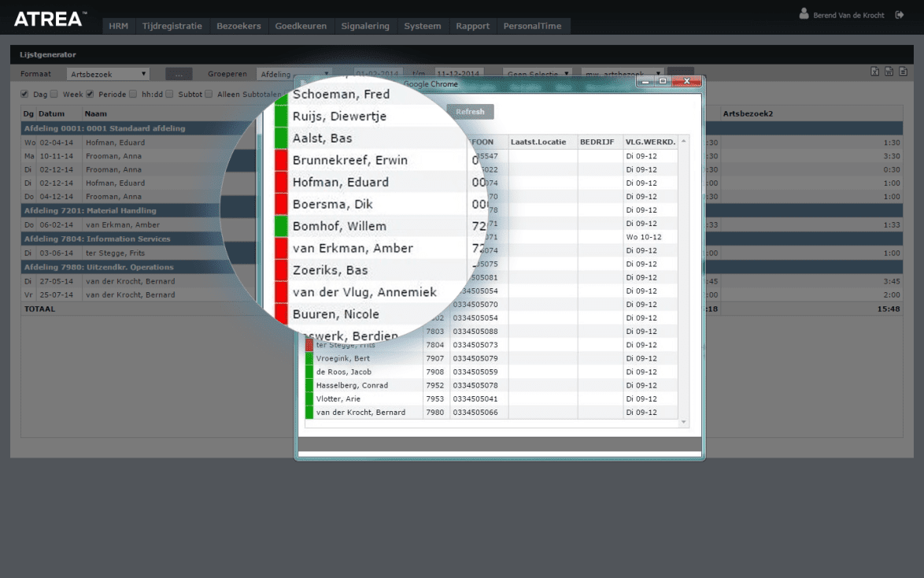The width and height of the screenshot is (924, 578).
Task: Switch to the Tijdregistratie tab
Action: click(172, 25)
